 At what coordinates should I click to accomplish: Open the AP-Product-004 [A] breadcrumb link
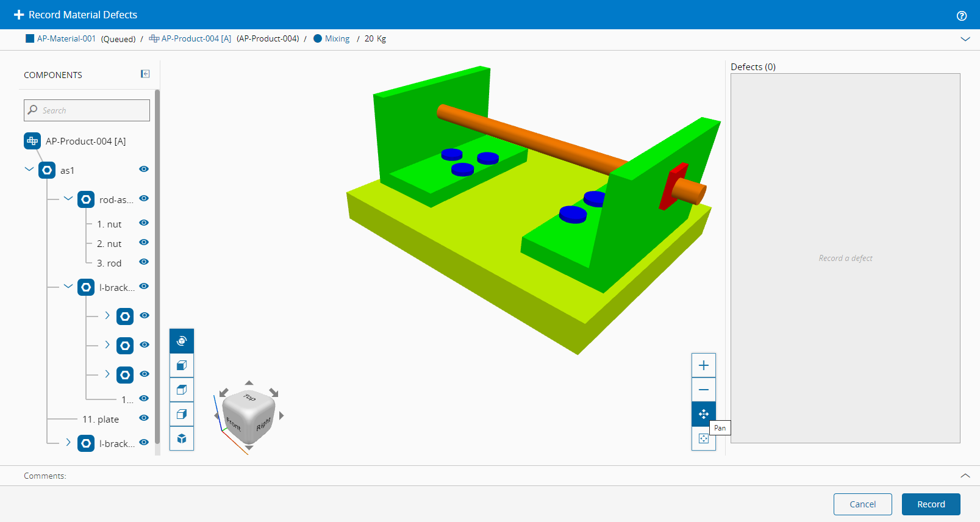196,38
